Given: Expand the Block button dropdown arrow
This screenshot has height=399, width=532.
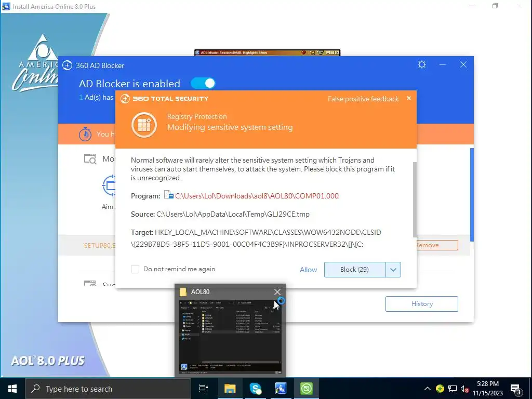Looking at the screenshot, I should [x=393, y=270].
